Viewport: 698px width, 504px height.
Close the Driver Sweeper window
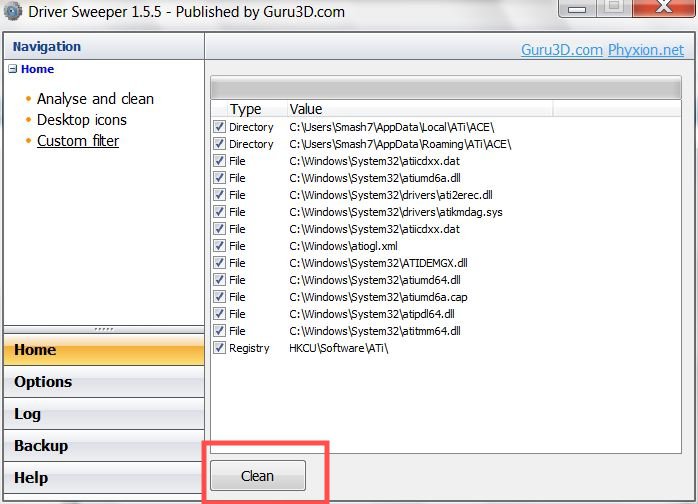664,7
